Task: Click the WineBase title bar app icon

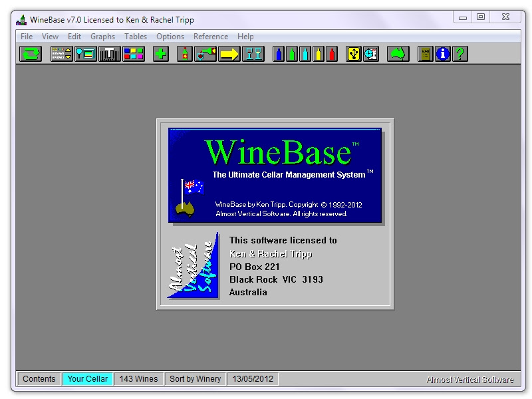Action: click(21, 20)
